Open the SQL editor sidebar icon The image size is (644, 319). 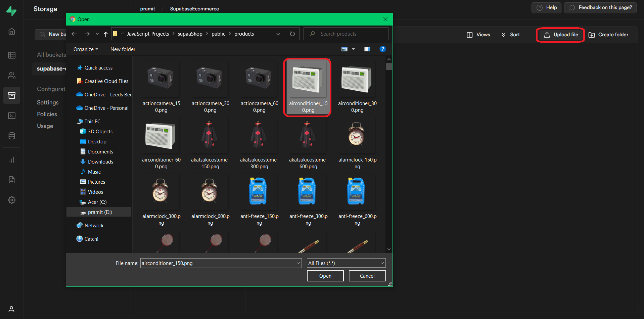coord(12,116)
